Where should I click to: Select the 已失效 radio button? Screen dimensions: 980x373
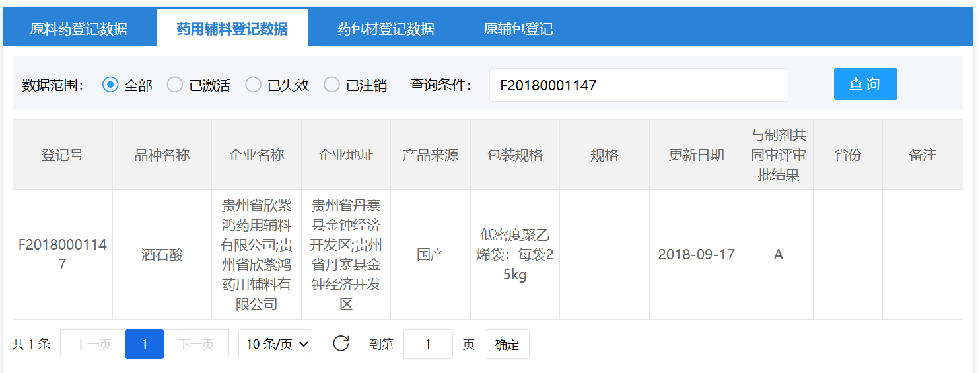point(253,85)
